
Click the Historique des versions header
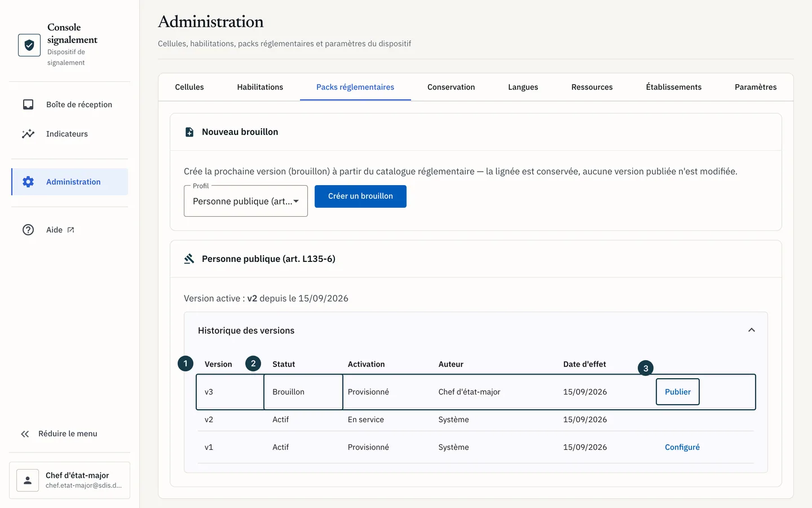[476, 330]
